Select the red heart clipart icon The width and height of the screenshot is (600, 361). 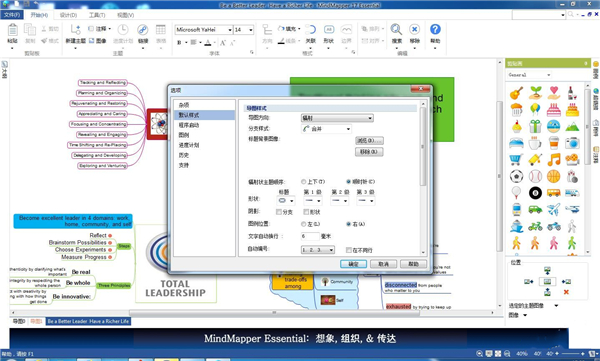pyautogui.click(x=553, y=93)
